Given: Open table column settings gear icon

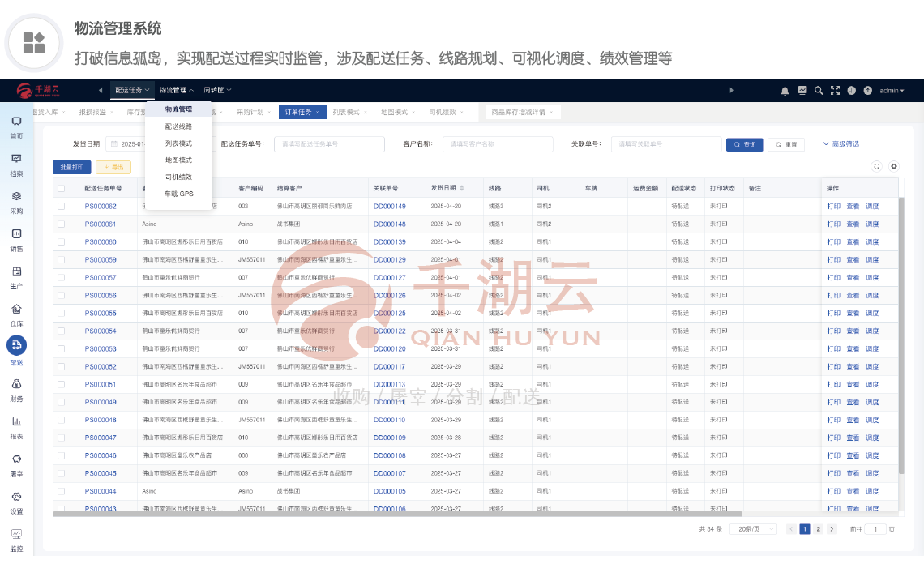Looking at the screenshot, I should tap(894, 166).
